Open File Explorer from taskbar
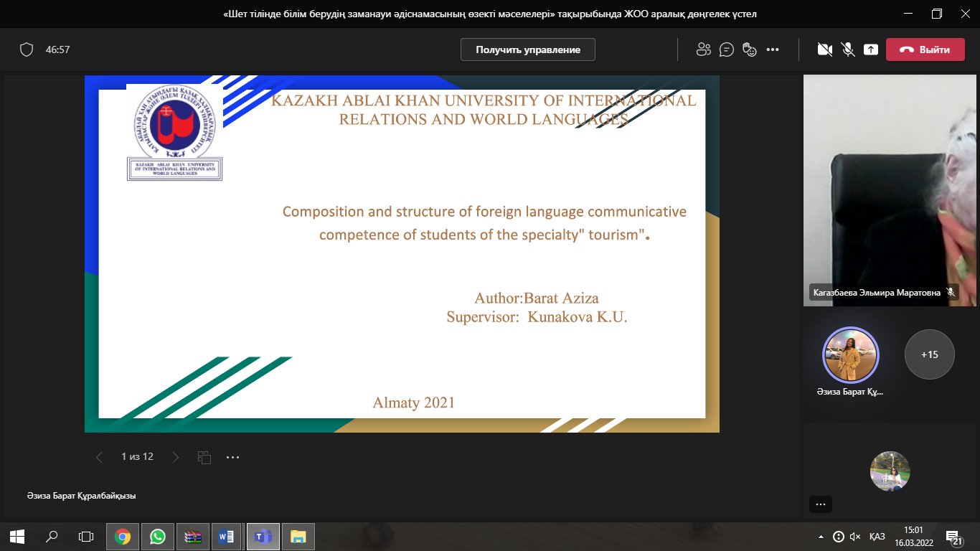 click(x=298, y=536)
